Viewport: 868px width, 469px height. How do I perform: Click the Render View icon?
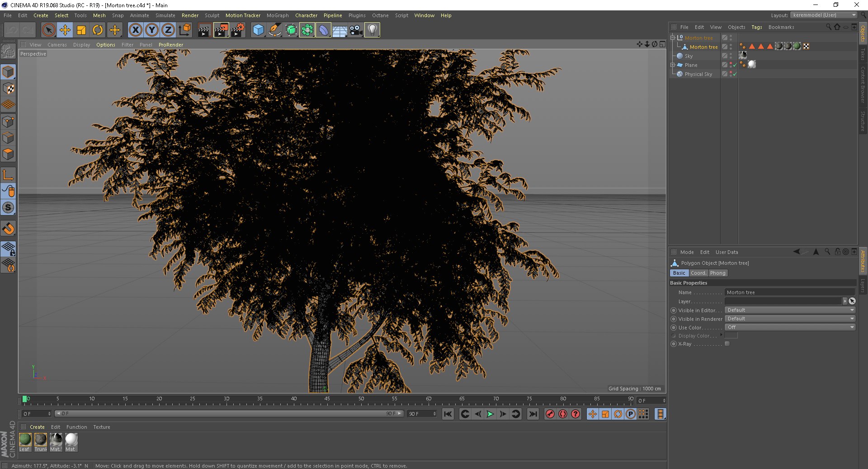click(x=204, y=30)
